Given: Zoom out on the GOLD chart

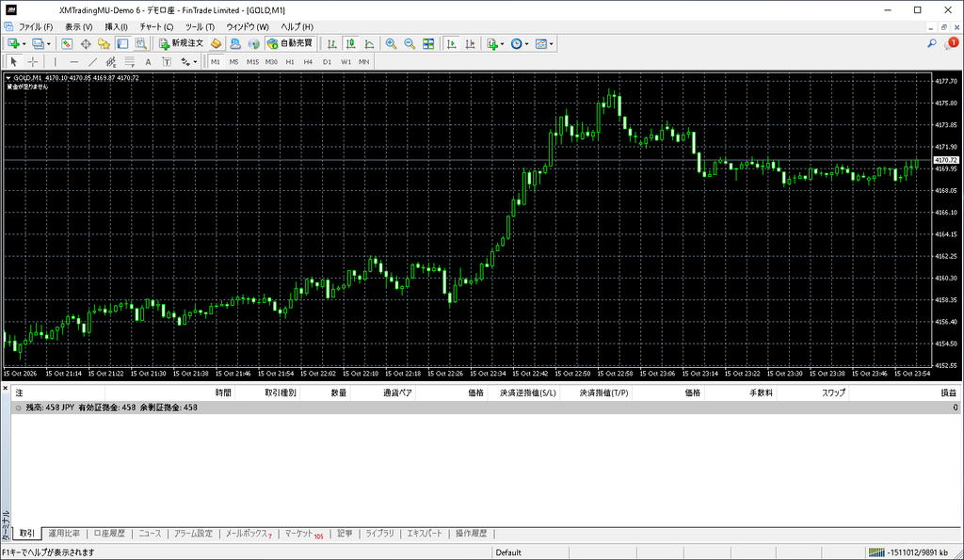Looking at the screenshot, I should point(410,43).
